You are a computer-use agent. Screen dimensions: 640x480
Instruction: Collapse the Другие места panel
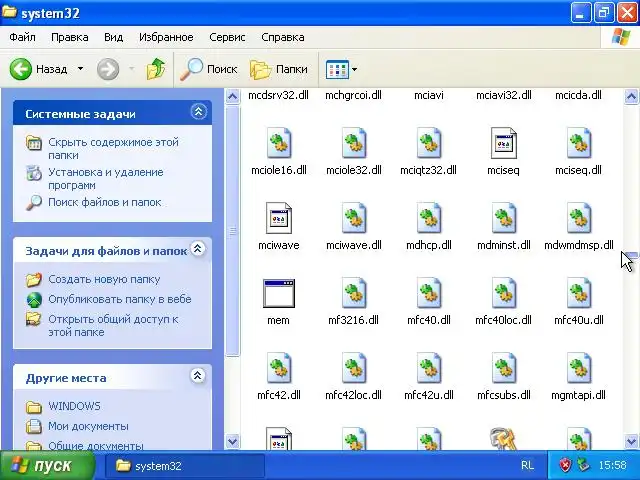[198, 376]
